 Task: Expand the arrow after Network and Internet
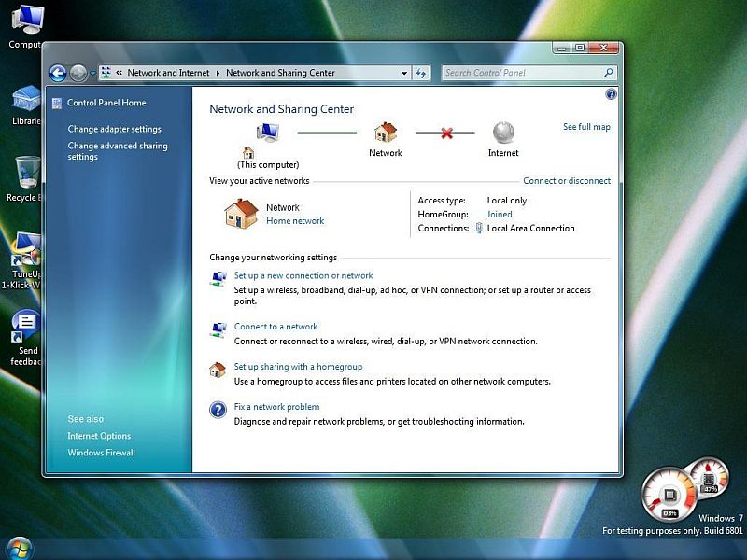click(218, 73)
